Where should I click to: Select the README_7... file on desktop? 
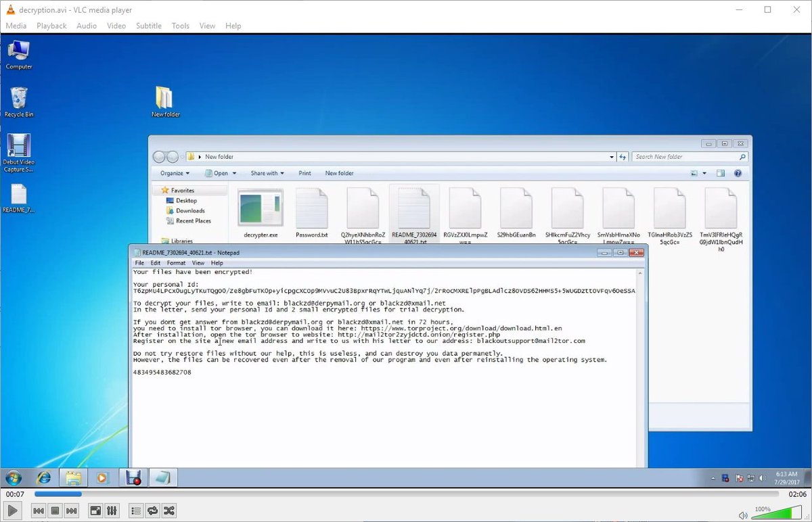coord(19,199)
